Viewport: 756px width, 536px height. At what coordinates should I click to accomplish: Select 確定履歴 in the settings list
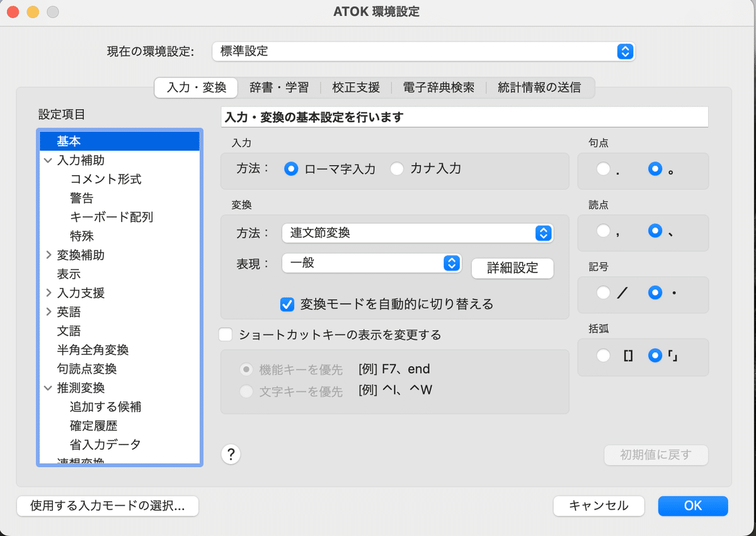(120, 426)
